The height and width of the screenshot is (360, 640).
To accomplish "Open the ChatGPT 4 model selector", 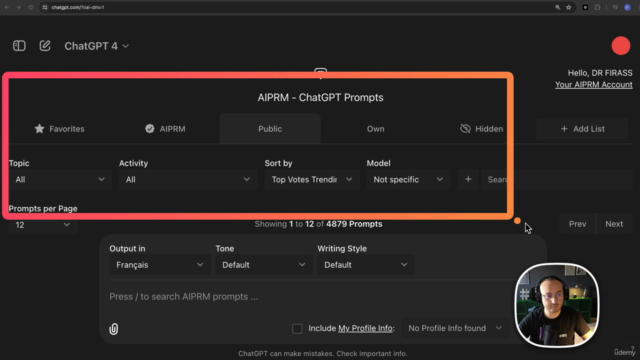I will click(x=96, y=46).
